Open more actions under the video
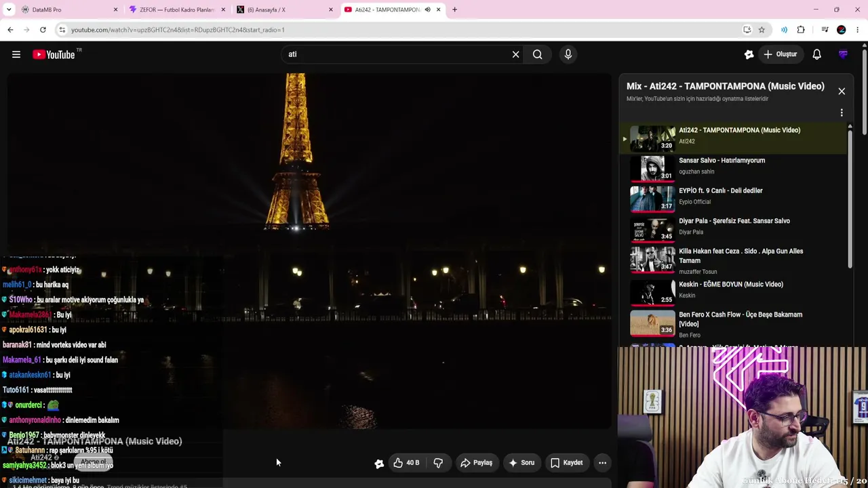This screenshot has width=868, height=488. click(602, 463)
